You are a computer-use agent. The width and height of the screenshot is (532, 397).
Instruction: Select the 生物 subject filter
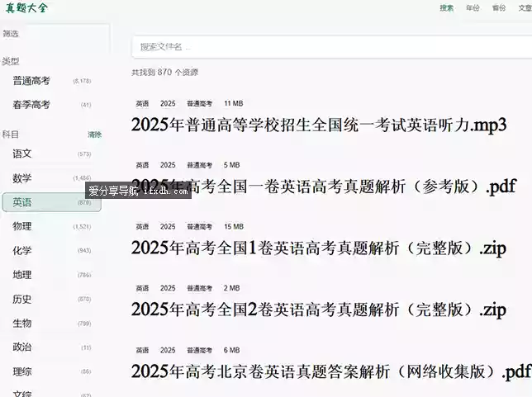click(x=51, y=324)
